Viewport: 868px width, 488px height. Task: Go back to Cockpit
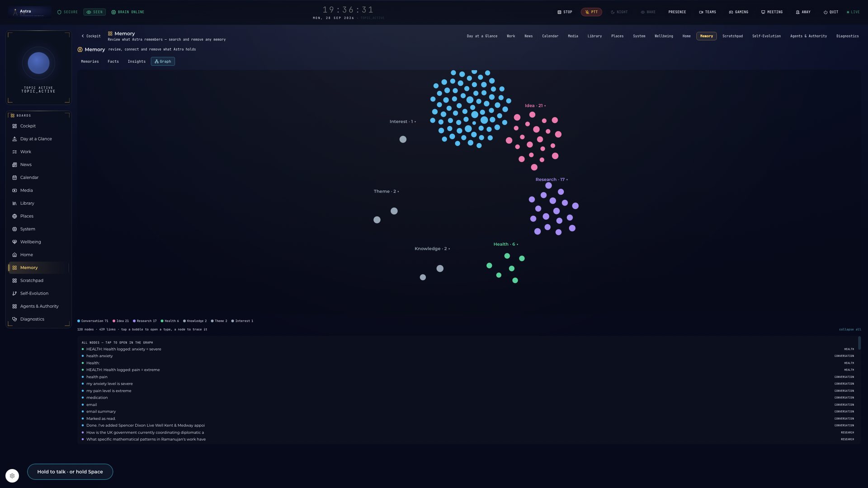point(91,36)
